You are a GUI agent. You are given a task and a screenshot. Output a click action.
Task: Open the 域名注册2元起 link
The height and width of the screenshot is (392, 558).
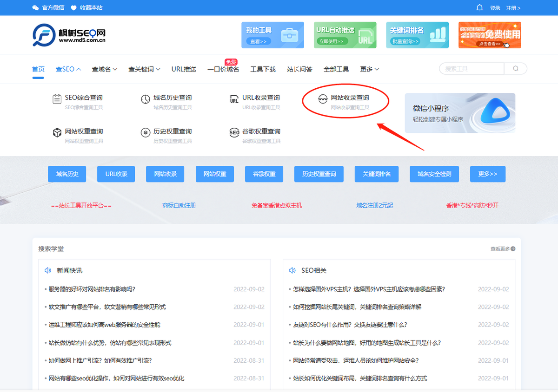pyautogui.click(x=375, y=205)
